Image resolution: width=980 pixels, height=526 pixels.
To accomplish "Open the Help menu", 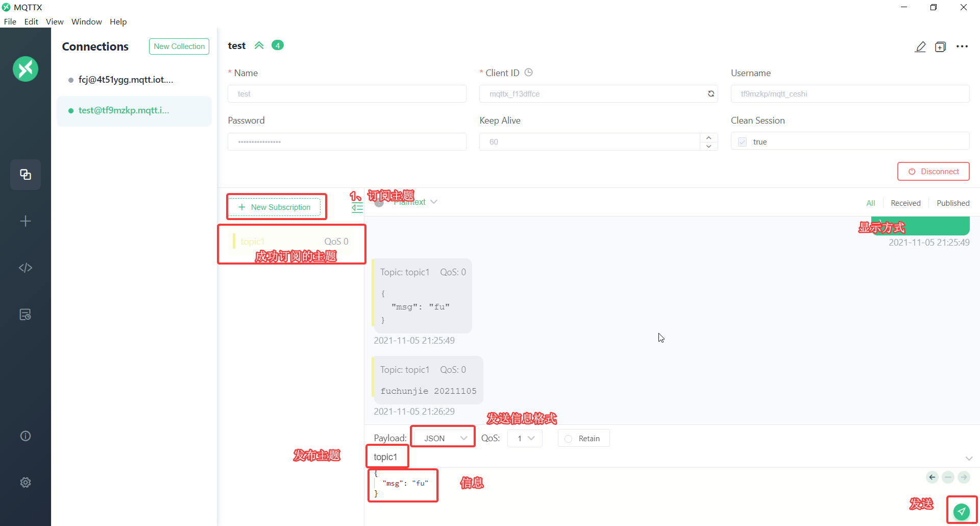I will click(x=118, y=21).
